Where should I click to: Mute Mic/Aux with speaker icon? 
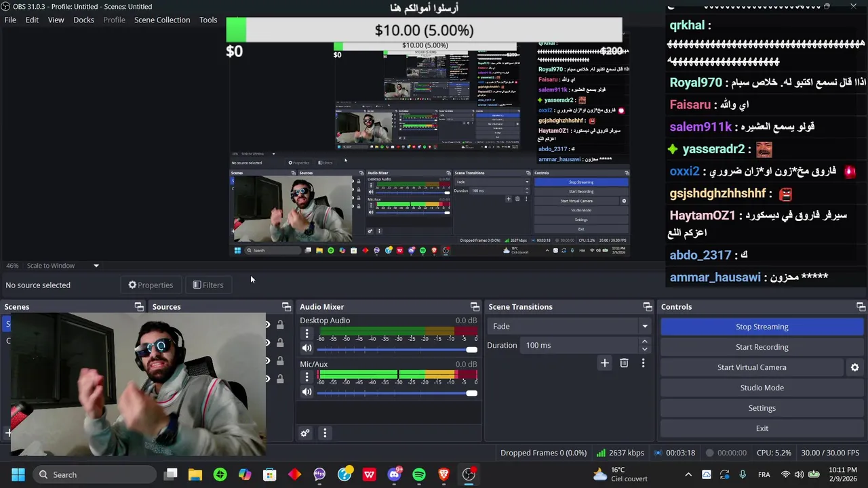tap(307, 392)
